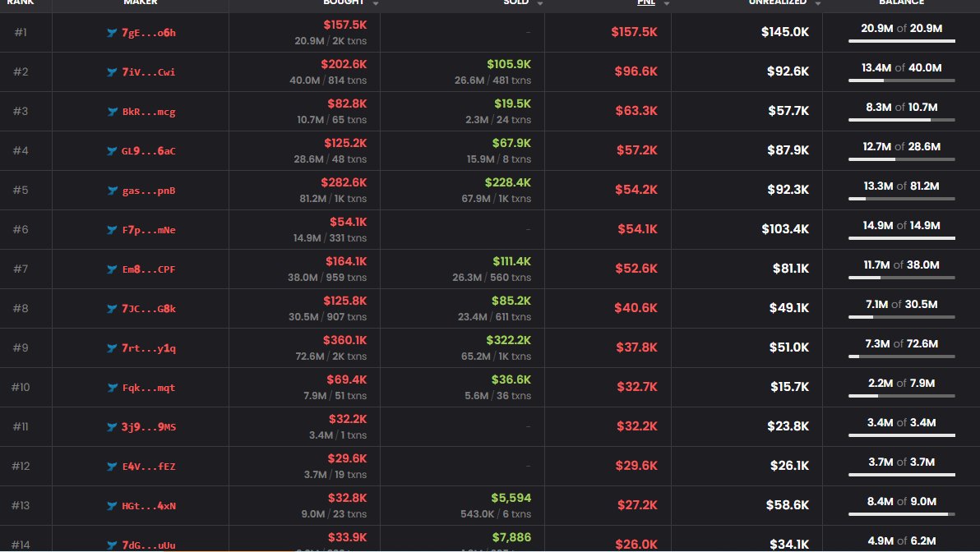Open maker address 3j9...9MS
The image size is (980, 552).
point(148,427)
